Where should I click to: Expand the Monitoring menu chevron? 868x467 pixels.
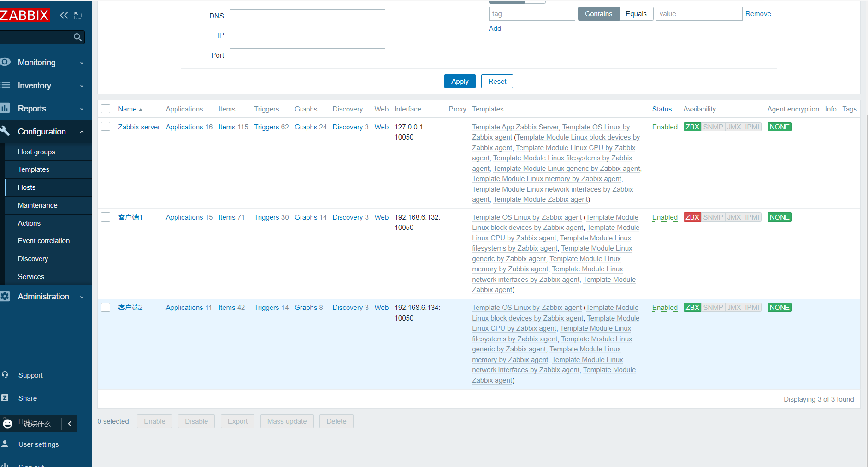(x=82, y=63)
